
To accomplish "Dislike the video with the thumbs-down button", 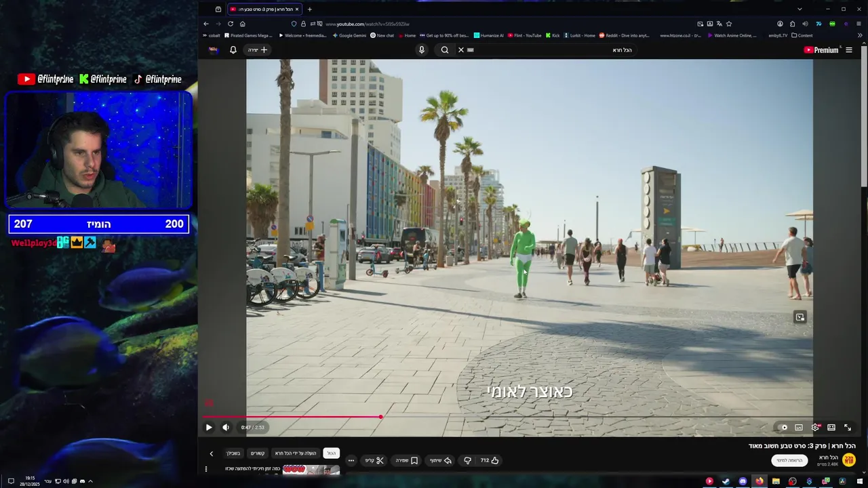I will [x=467, y=460].
